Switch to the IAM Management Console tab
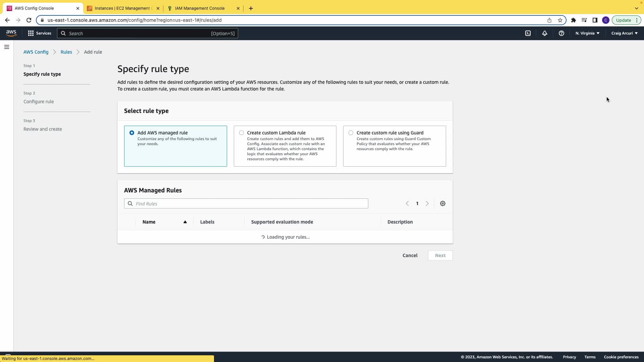 point(200,8)
